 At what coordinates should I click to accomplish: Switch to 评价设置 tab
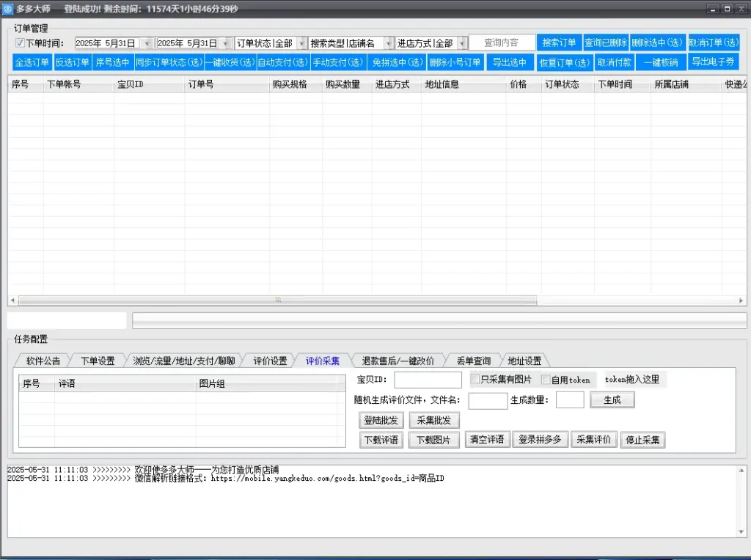point(270,361)
